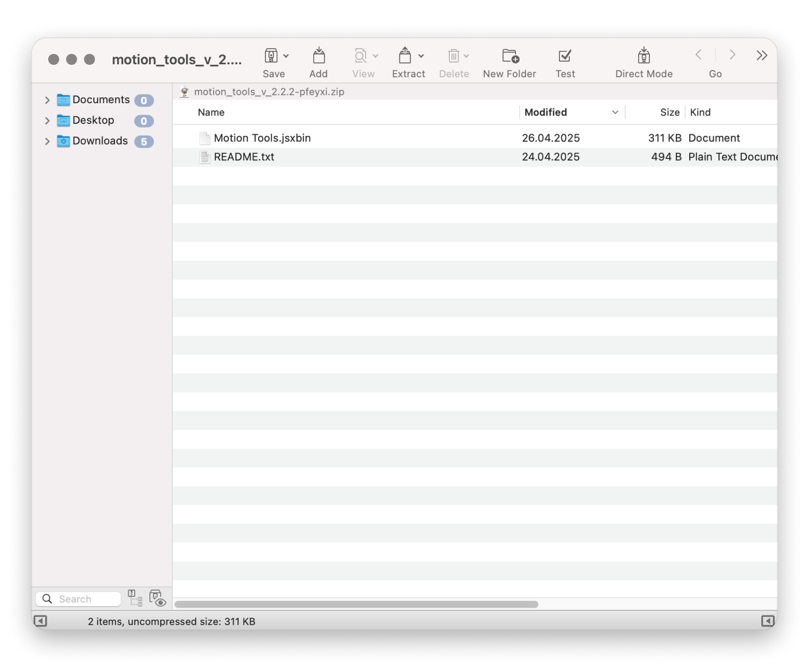Image resolution: width=809 pixels, height=672 pixels.
Task: Select the README.txt file
Action: [244, 157]
